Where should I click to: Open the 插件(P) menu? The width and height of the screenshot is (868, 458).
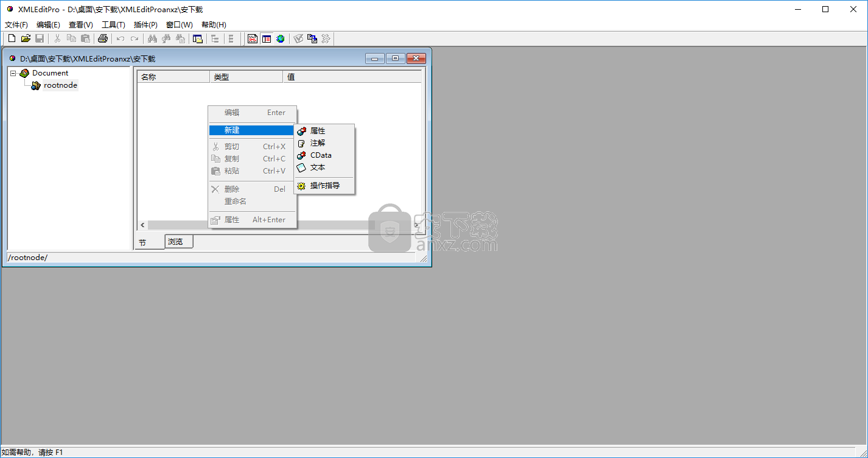pos(145,25)
